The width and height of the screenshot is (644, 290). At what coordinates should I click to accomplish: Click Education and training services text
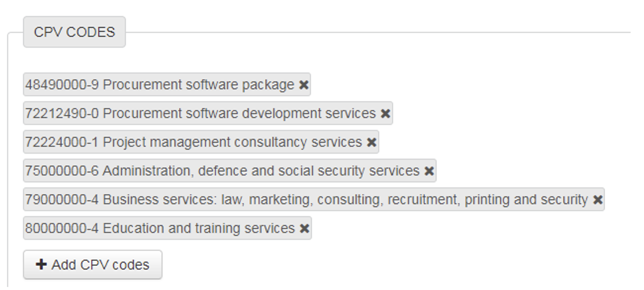click(x=199, y=228)
